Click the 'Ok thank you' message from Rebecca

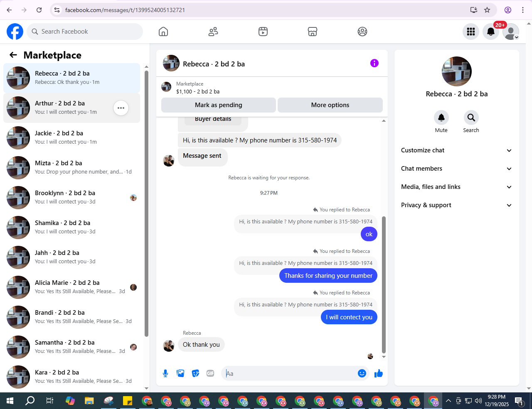tap(201, 345)
